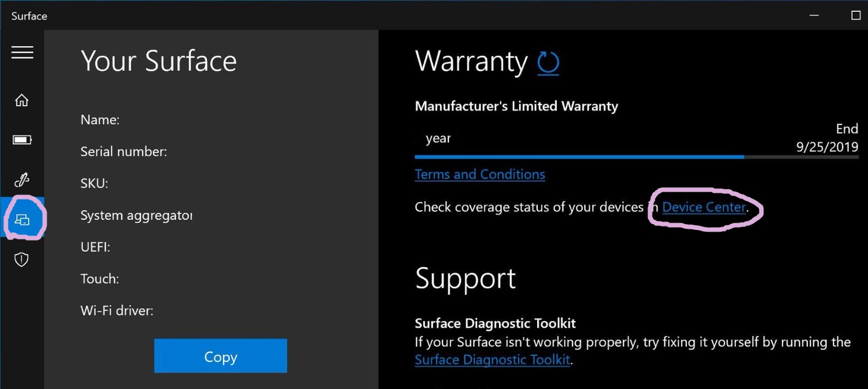Open the hamburger navigation menu
The image size is (868, 389).
coord(23,52)
